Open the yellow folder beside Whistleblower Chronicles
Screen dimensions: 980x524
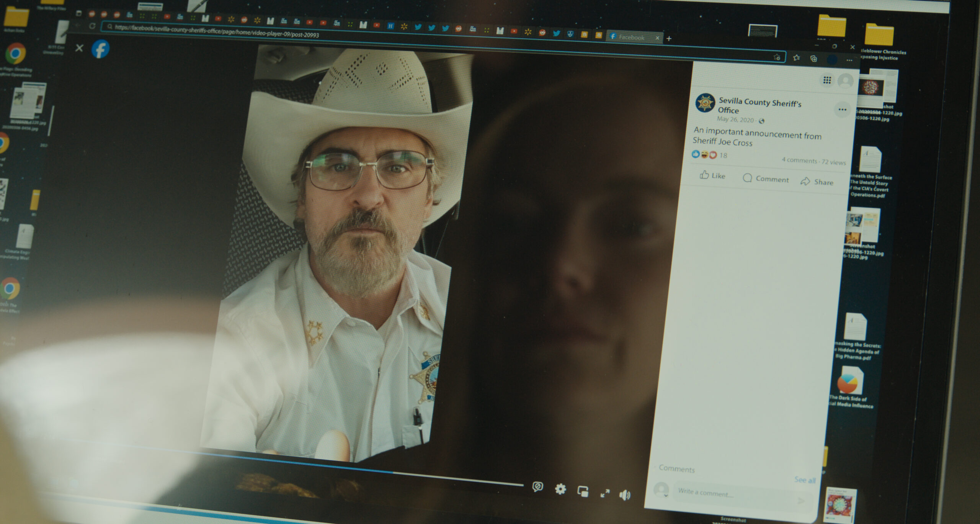click(x=831, y=26)
